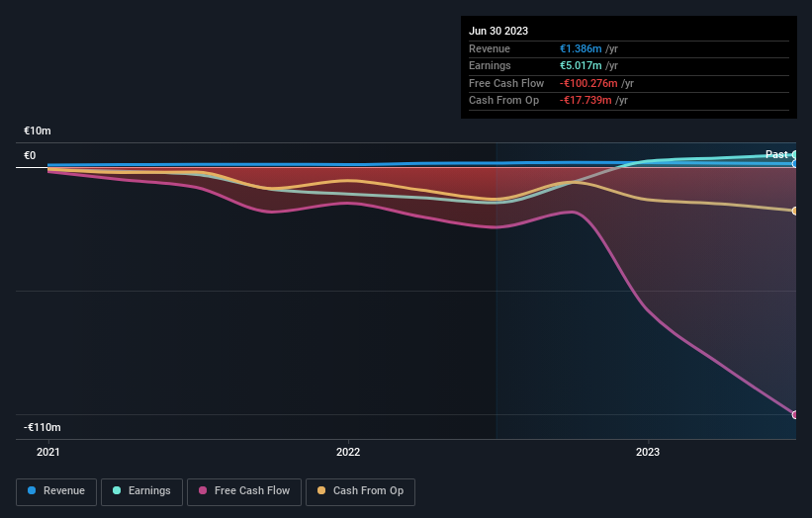
Task: Select the Free Cash Flow endpoint marker
Action: tap(795, 414)
